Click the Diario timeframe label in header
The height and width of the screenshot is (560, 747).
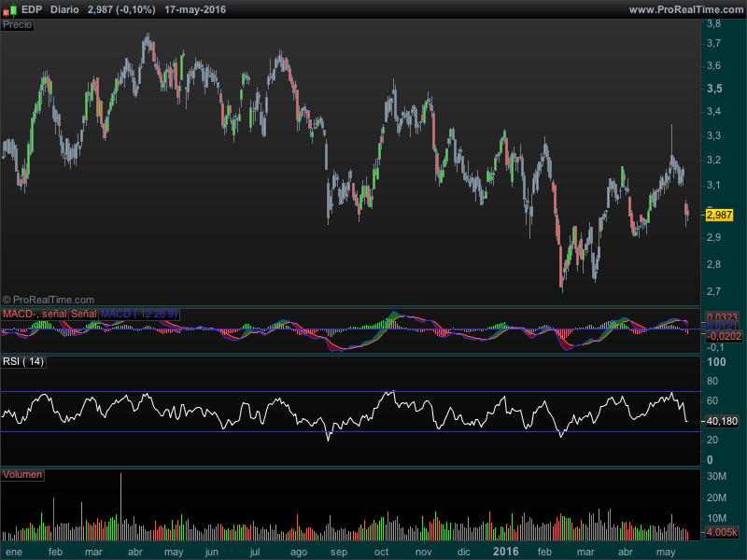tap(64, 9)
